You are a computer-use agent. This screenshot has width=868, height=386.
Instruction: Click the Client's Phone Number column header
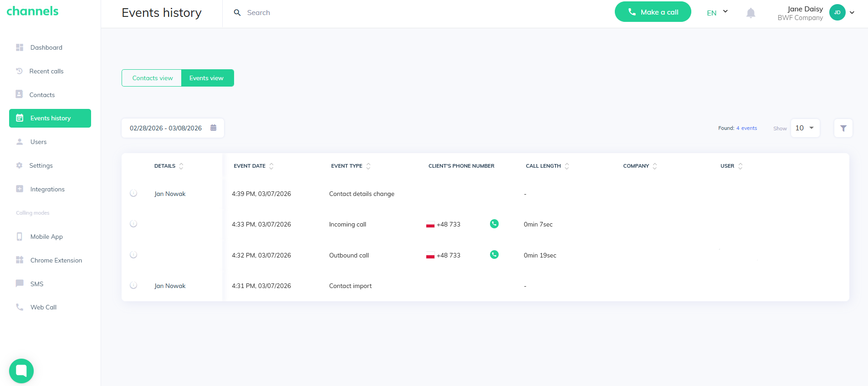tap(461, 166)
